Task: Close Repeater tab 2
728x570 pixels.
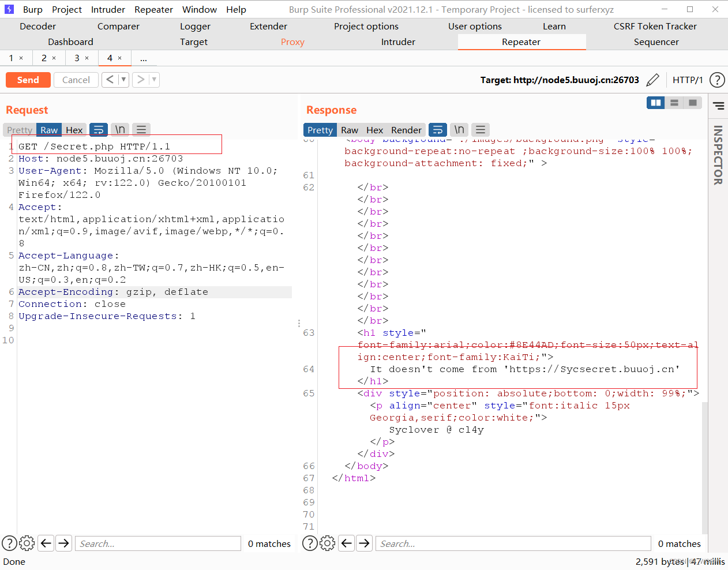Action: (54, 58)
